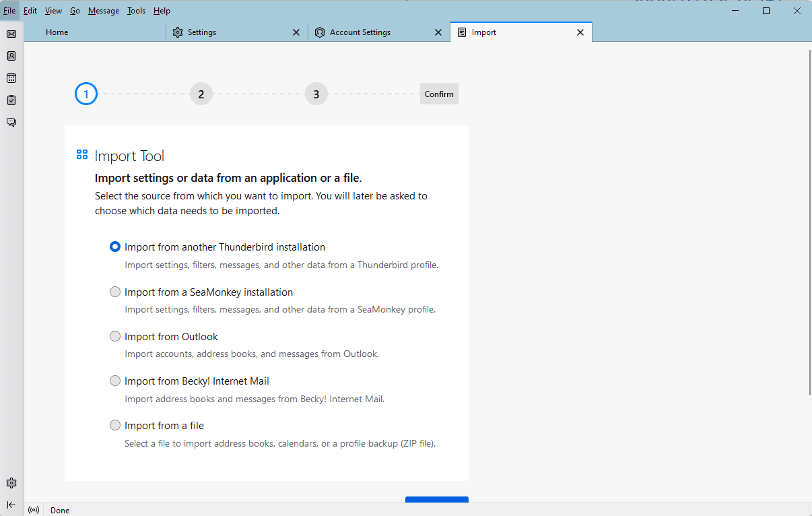812x516 pixels.
Task: Select Import from a SeaMonkey installation
Action: [x=115, y=292]
